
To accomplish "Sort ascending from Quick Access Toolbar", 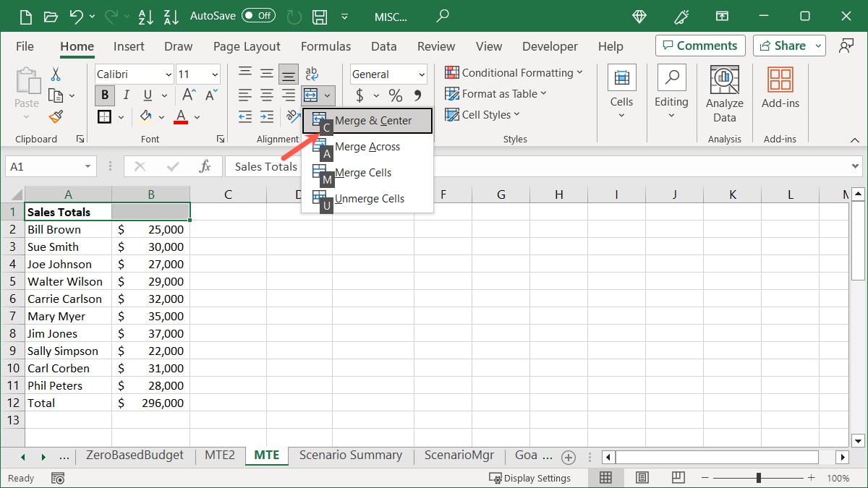I will 146,16.
